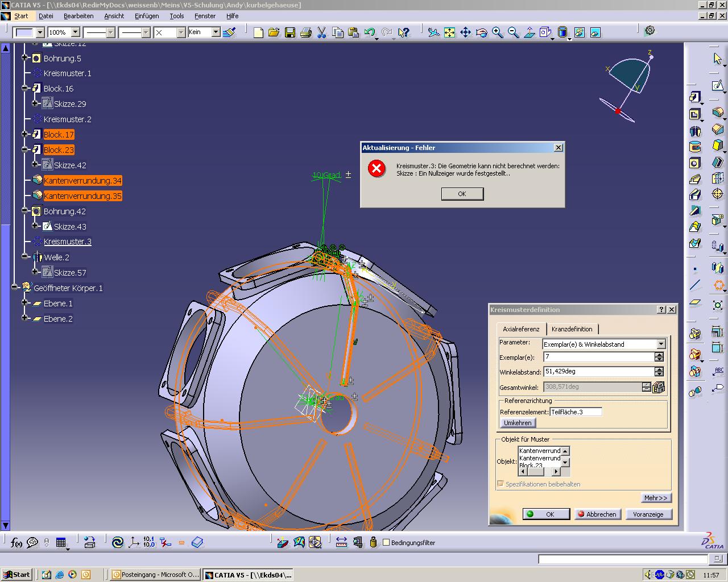The height and width of the screenshot is (582, 728).
Task: Click the Zoom In magnifier icon
Action: click(x=498, y=32)
